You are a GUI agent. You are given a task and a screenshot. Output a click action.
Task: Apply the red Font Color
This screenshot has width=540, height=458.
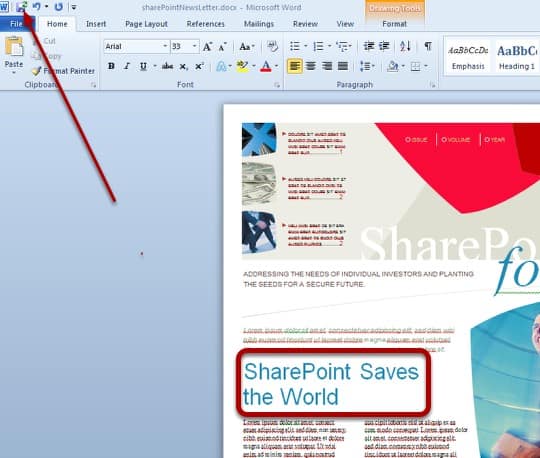pos(266,66)
